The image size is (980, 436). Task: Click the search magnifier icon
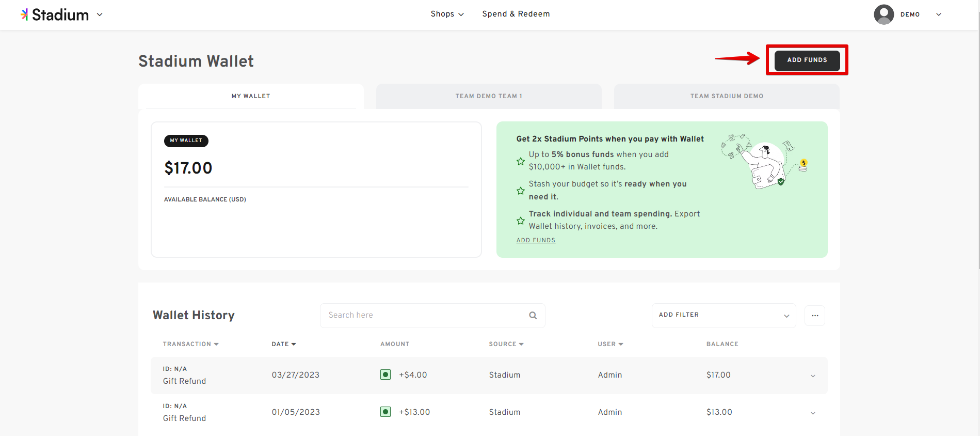tap(533, 315)
